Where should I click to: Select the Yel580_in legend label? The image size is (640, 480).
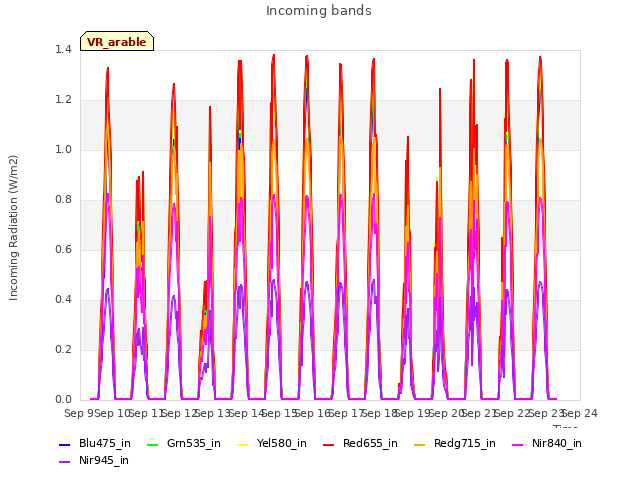pos(282,443)
